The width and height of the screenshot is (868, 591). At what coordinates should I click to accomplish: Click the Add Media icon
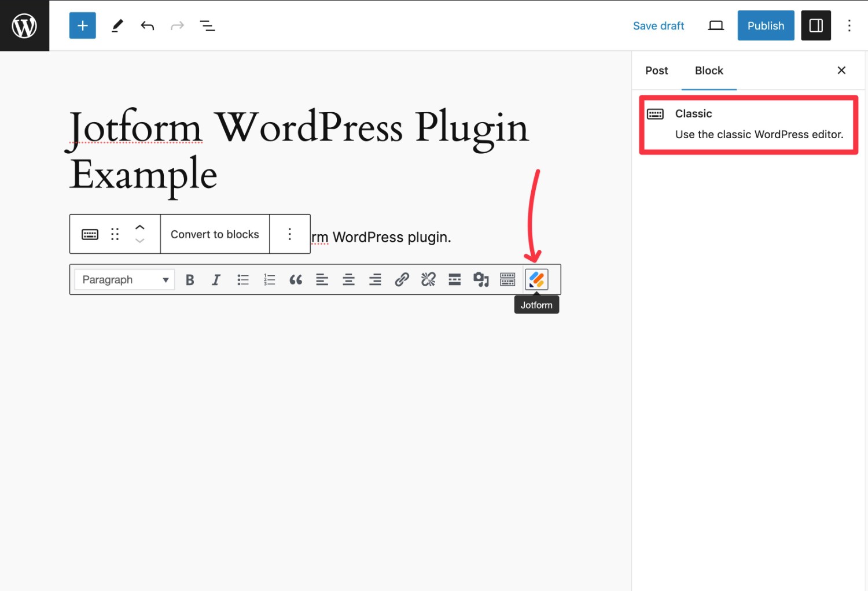481,280
